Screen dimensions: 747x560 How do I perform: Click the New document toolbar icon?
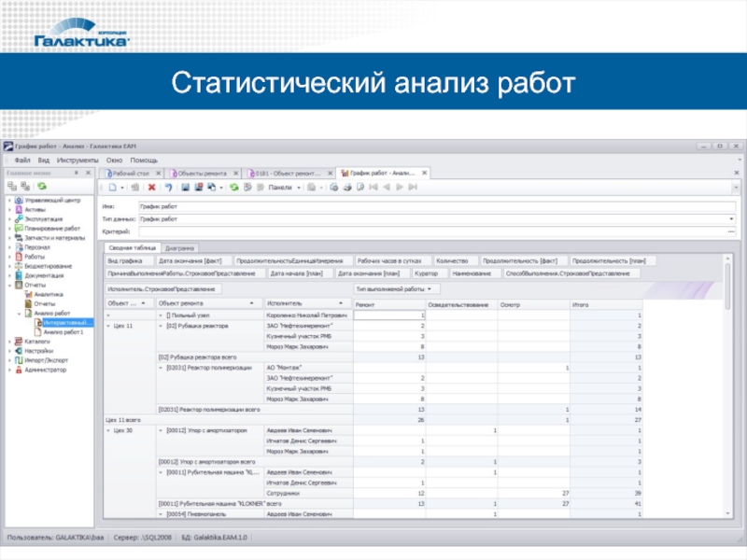[x=112, y=188]
